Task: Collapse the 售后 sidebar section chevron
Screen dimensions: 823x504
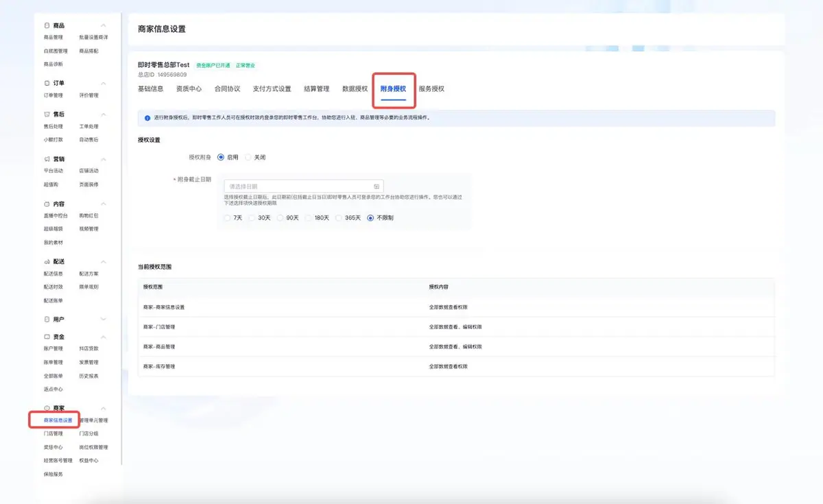Action: (104, 115)
